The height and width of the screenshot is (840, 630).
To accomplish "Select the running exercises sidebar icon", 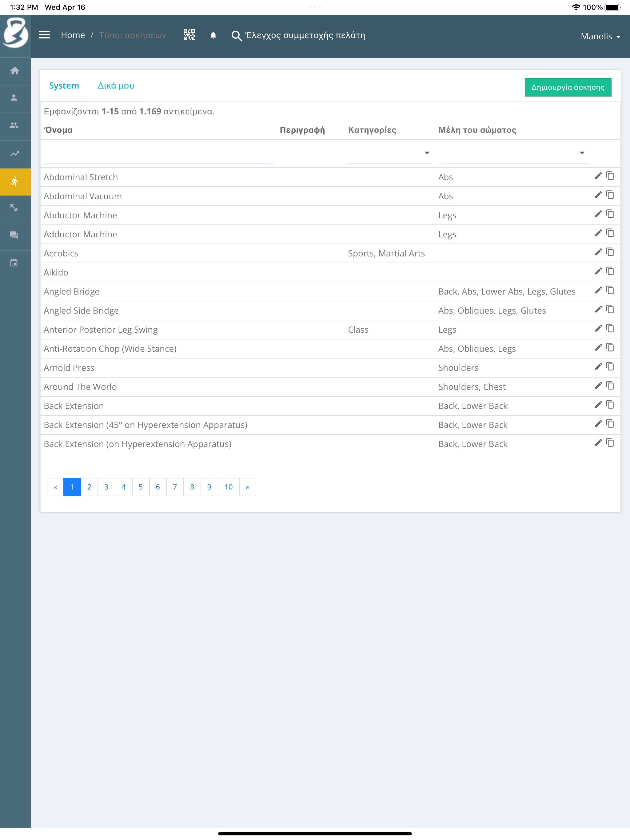I will click(x=15, y=181).
